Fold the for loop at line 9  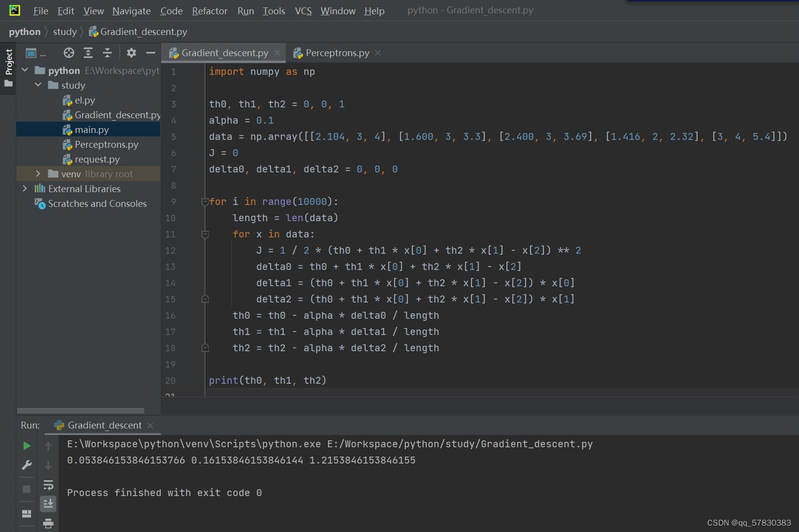[205, 202]
